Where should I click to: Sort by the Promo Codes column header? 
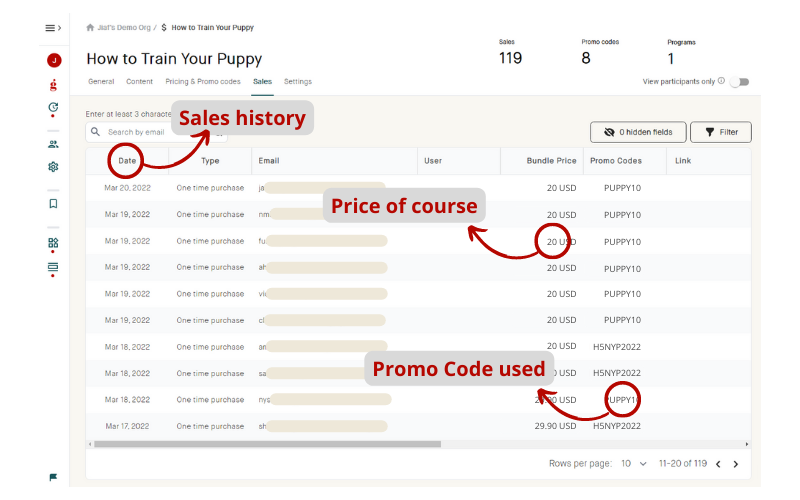tap(616, 161)
